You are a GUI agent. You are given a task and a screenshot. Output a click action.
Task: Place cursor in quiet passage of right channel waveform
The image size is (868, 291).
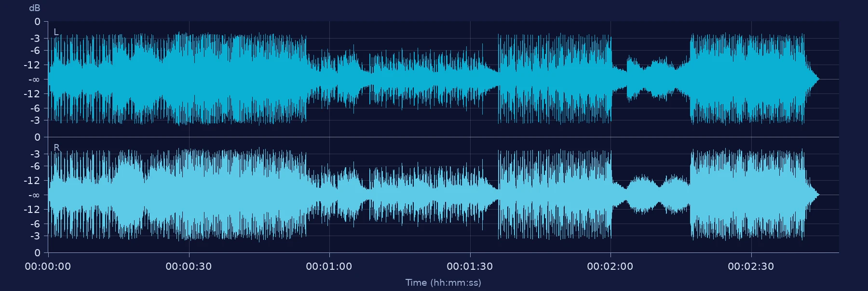[651, 195]
